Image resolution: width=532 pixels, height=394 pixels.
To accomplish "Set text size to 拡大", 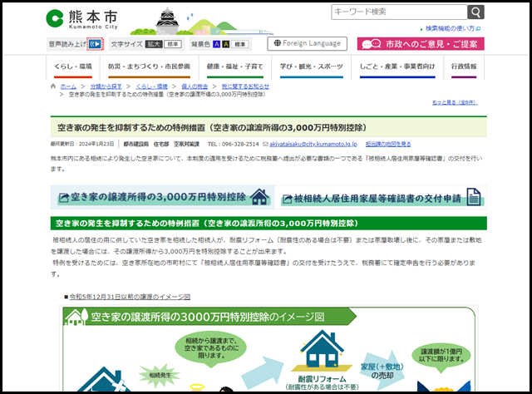I will 153,43.
